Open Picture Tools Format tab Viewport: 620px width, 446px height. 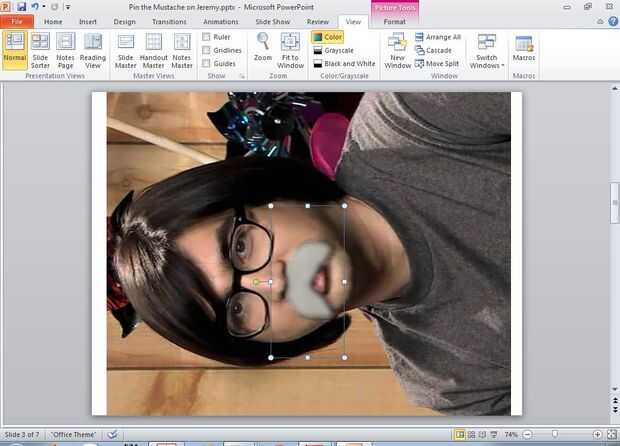click(x=395, y=22)
